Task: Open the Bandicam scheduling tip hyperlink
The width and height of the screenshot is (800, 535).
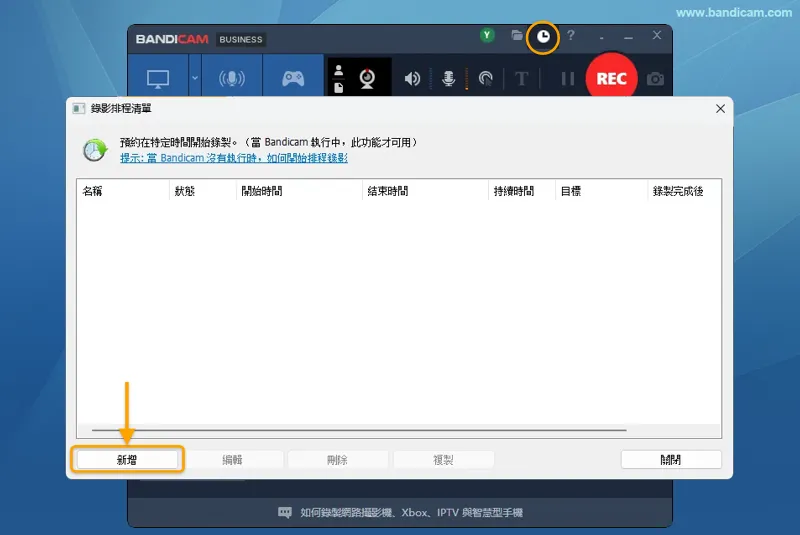Action: 234,158
